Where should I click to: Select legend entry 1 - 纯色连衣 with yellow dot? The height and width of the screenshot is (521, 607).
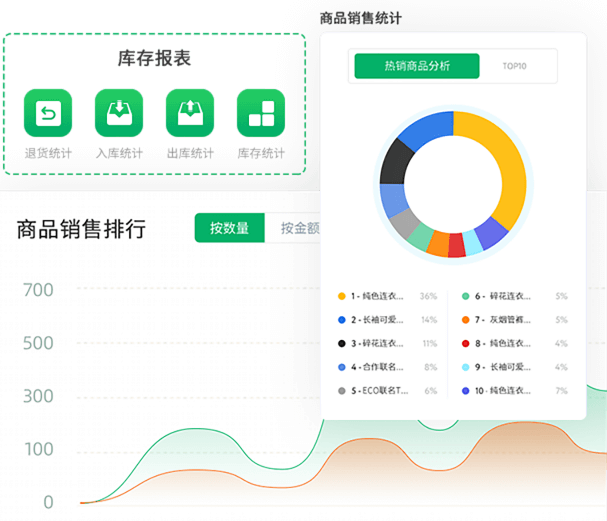(x=380, y=296)
